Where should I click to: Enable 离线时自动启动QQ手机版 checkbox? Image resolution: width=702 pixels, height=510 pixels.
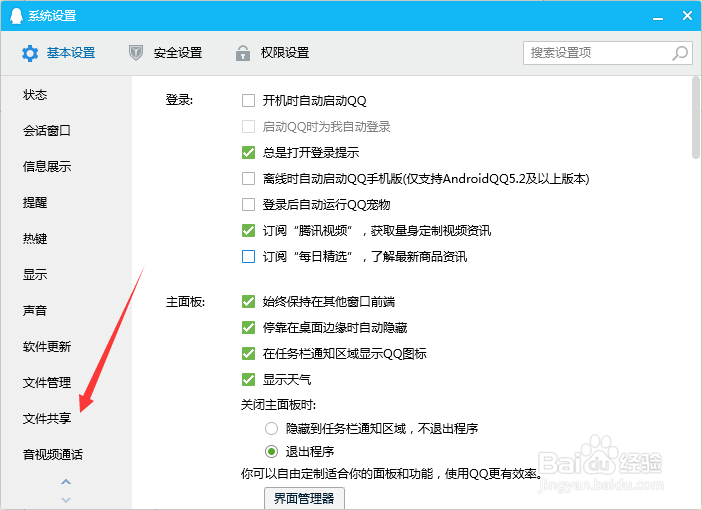point(248,179)
